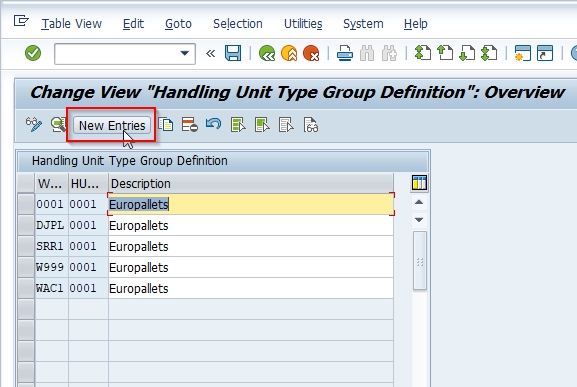Image resolution: width=577 pixels, height=387 pixels.
Task: Click the New Entries button
Action: 112,125
